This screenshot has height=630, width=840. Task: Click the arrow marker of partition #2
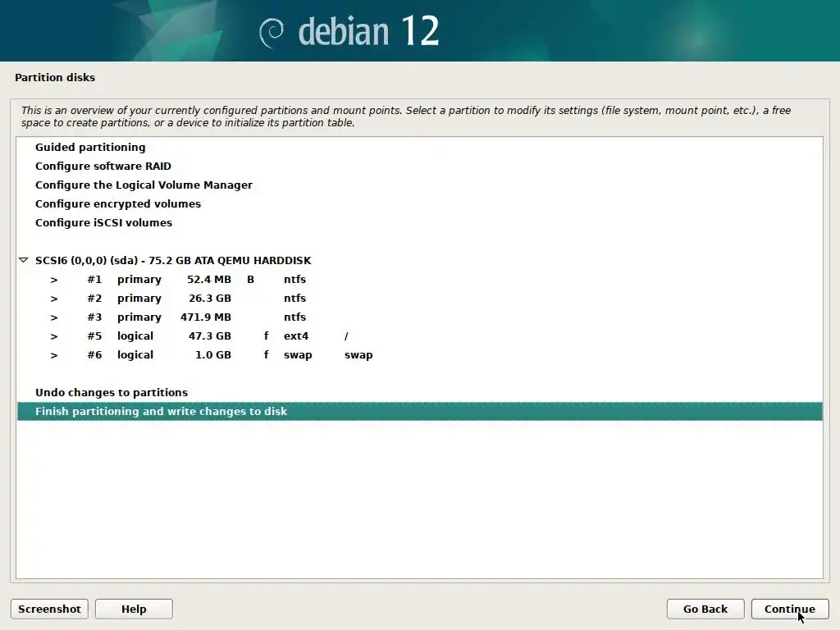(x=54, y=299)
